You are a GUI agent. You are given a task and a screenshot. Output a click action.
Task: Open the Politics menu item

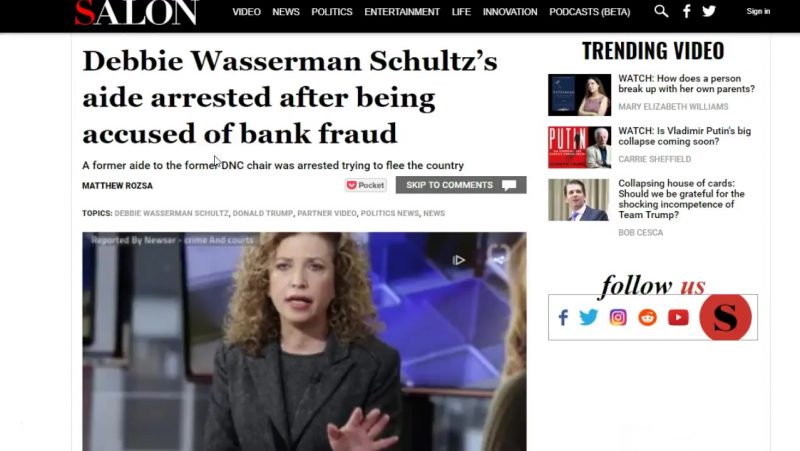coord(332,12)
